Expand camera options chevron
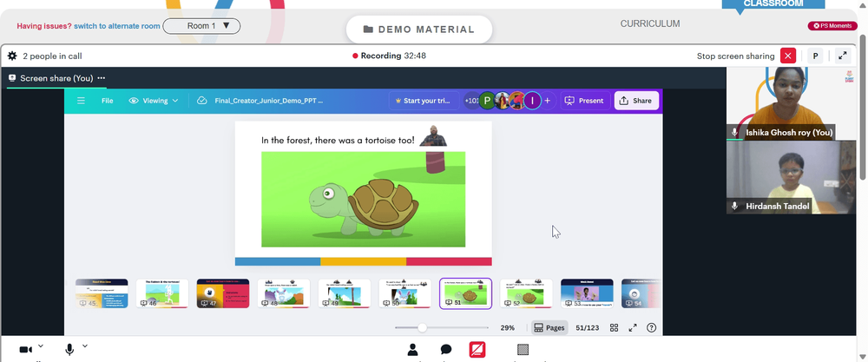The height and width of the screenshot is (362, 868). [x=41, y=346]
